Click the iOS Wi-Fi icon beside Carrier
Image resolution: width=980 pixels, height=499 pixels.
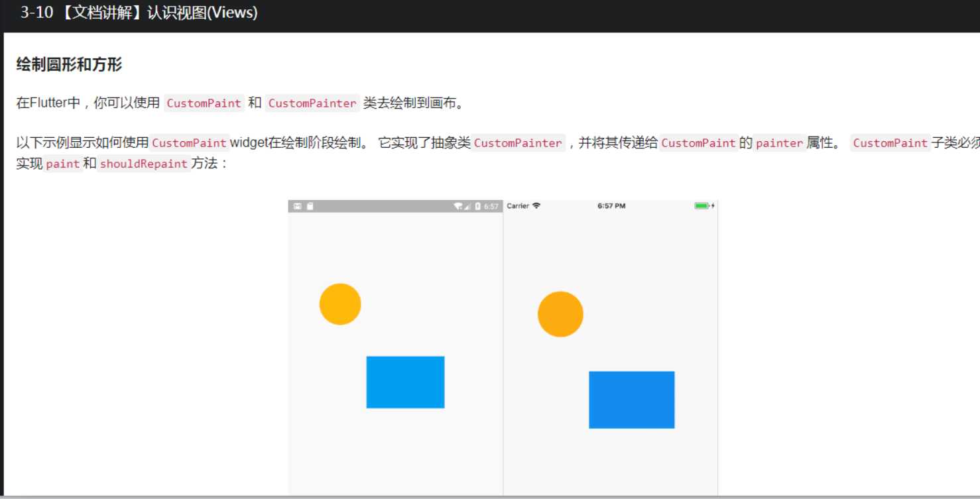point(536,205)
